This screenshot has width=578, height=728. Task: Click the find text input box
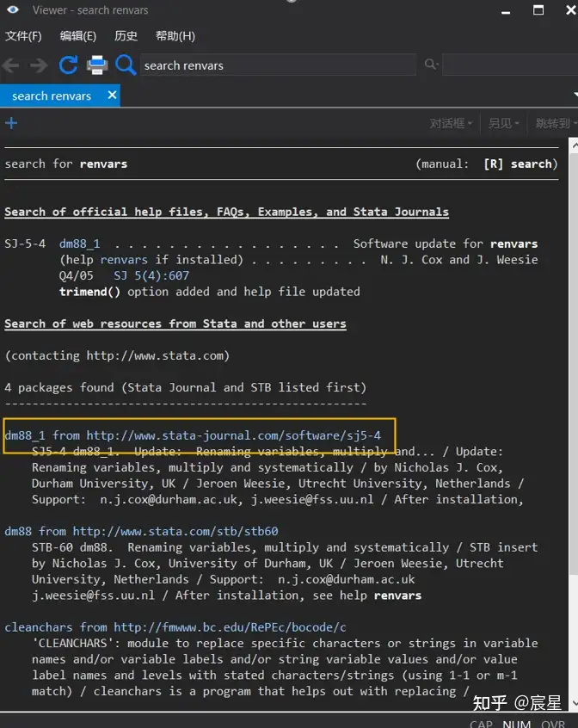click(510, 65)
